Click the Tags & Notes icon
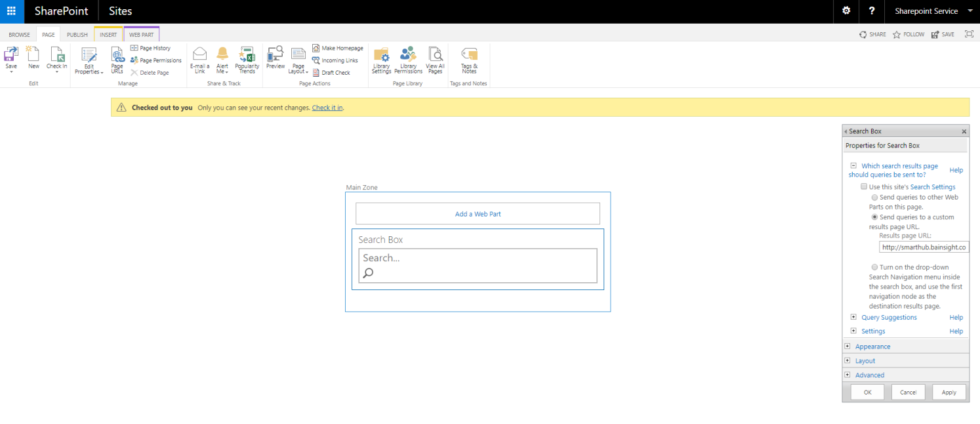This screenshot has width=980, height=424. pyautogui.click(x=469, y=55)
